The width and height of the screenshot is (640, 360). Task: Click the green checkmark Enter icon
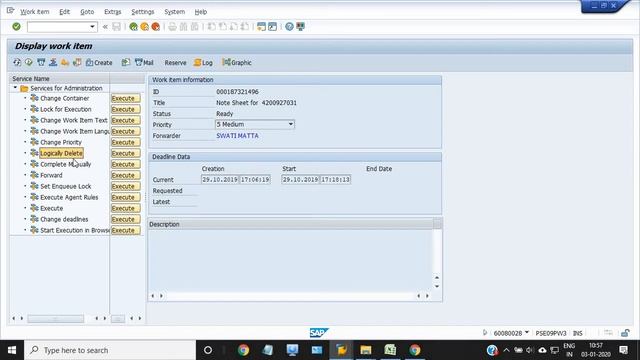point(16,27)
